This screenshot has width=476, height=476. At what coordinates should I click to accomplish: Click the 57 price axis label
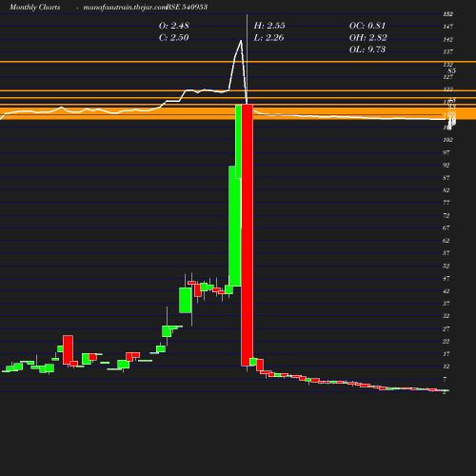(x=446, y=253)
